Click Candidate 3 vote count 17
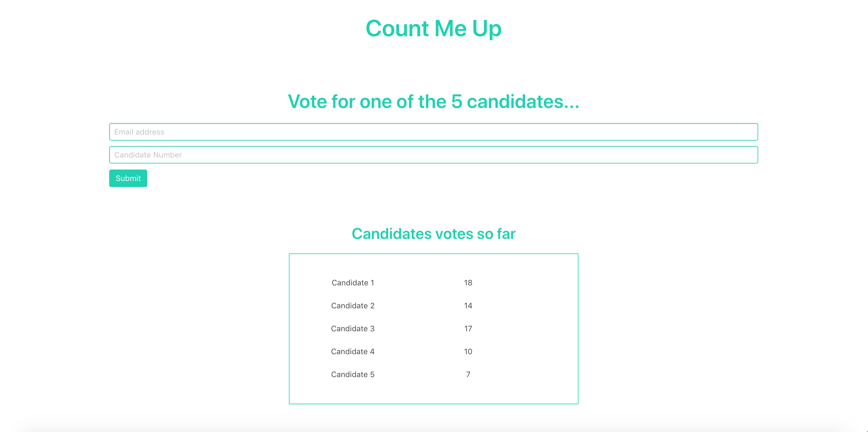 [468, 329]
